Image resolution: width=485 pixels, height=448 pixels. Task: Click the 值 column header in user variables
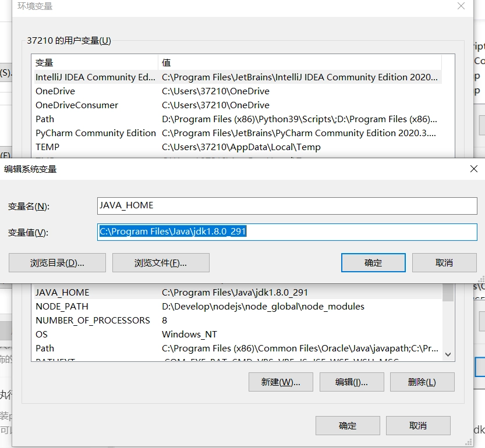pyautogui.click(x=300, y=62)
